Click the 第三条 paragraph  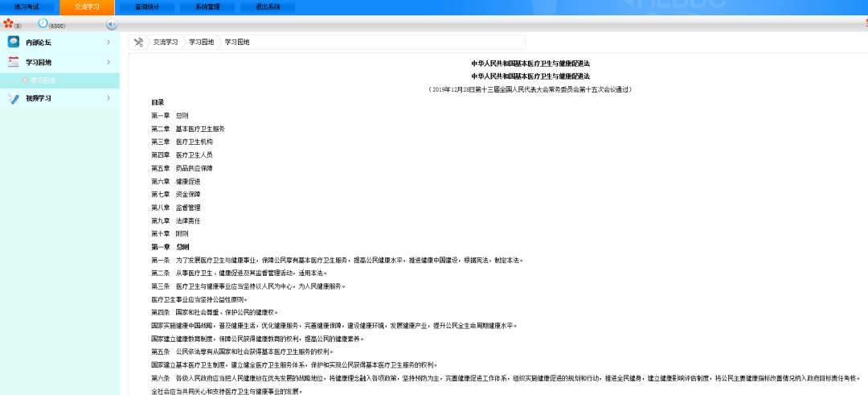click(248, 286)
